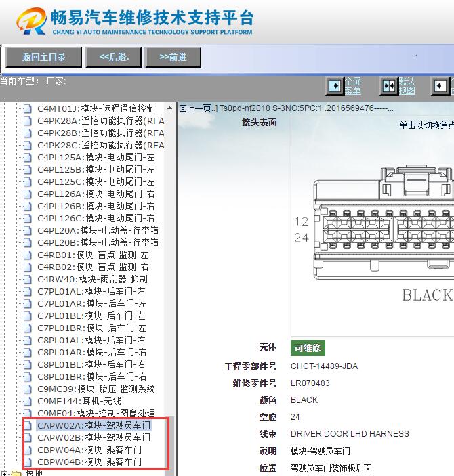The image size is (454, 476).
Task: Select C4MT01J:模块-远程通信控制
Action: coord(96,109)
